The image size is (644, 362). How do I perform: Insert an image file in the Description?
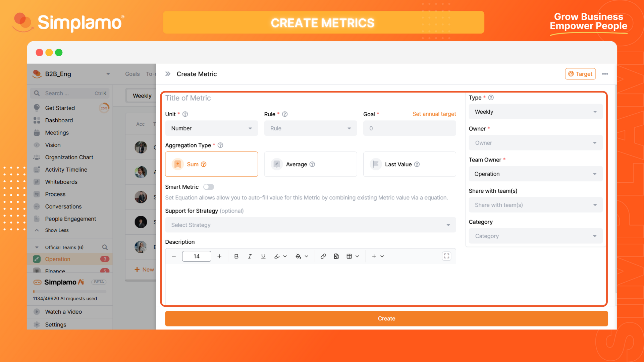click(336, 256)
